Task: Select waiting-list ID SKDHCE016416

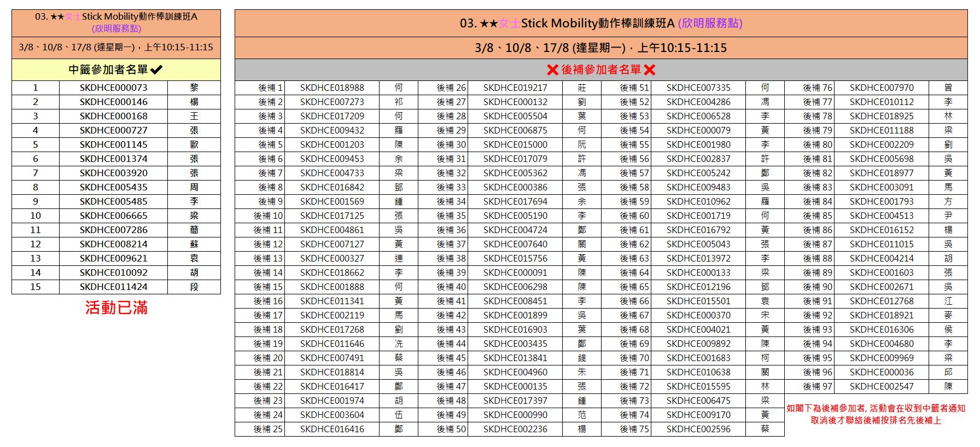Action: (332, 429)
